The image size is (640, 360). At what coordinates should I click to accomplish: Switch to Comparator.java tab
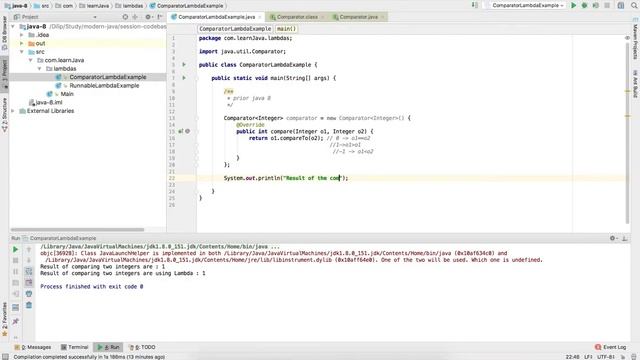click(x=358, y=17)
